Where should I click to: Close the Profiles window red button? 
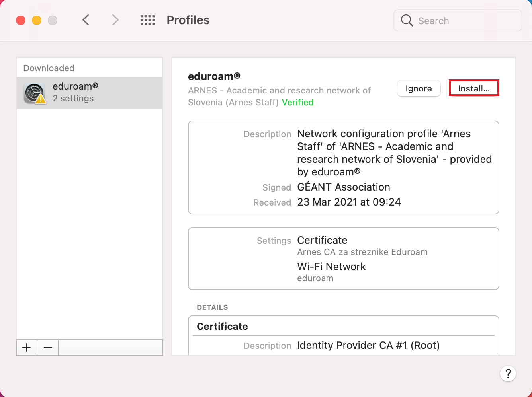point(21,20)
